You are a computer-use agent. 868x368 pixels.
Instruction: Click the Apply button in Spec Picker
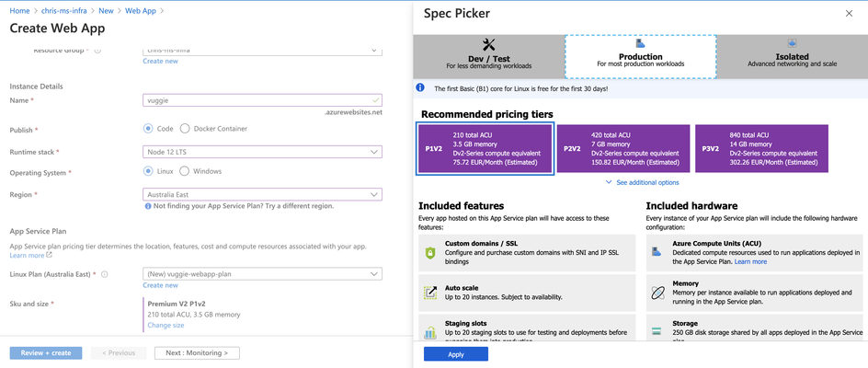click(x=456, y=354)
